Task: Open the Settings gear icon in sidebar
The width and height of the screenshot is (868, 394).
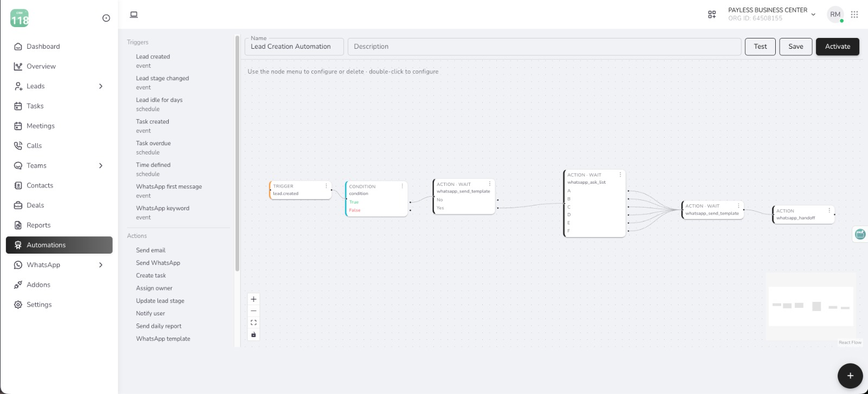Action: (18, 305)
